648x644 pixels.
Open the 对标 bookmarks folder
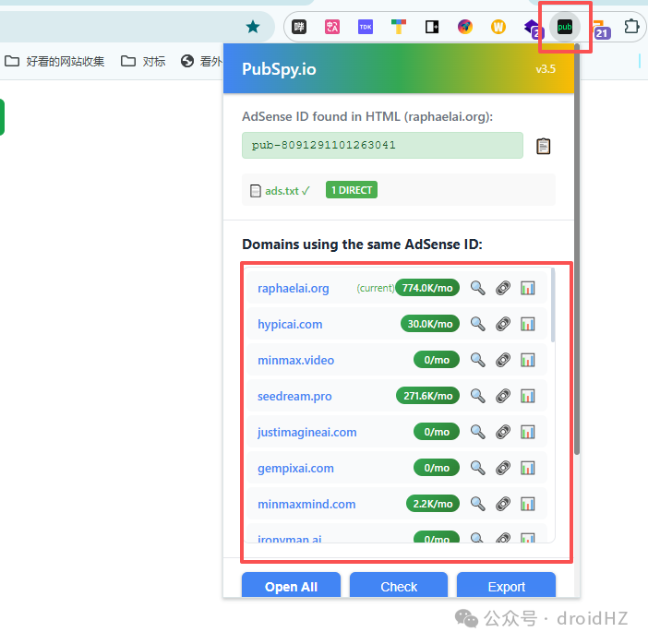(143, 62)
